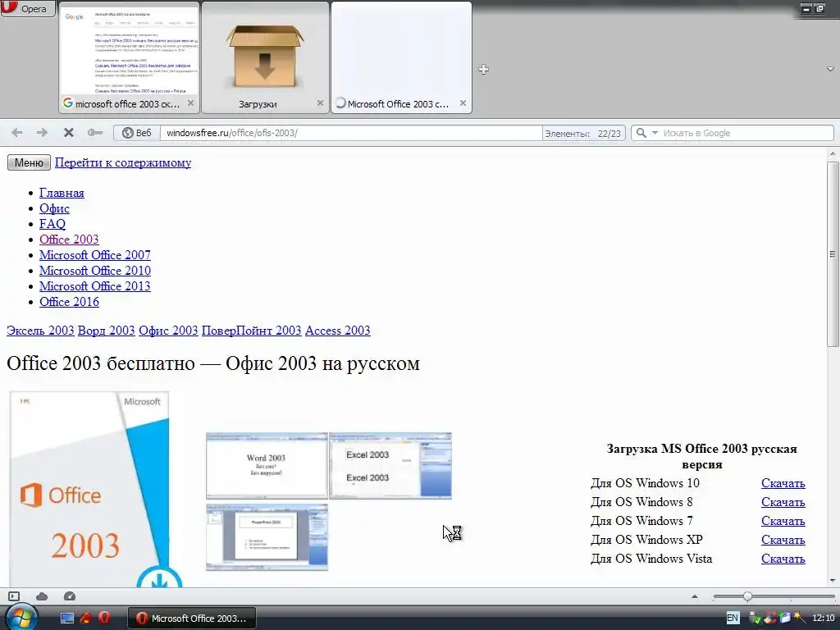The height and width of the screenshot is (630, 840).
Task: Switch to the Google search results tab
Action: tap(129, 57)
